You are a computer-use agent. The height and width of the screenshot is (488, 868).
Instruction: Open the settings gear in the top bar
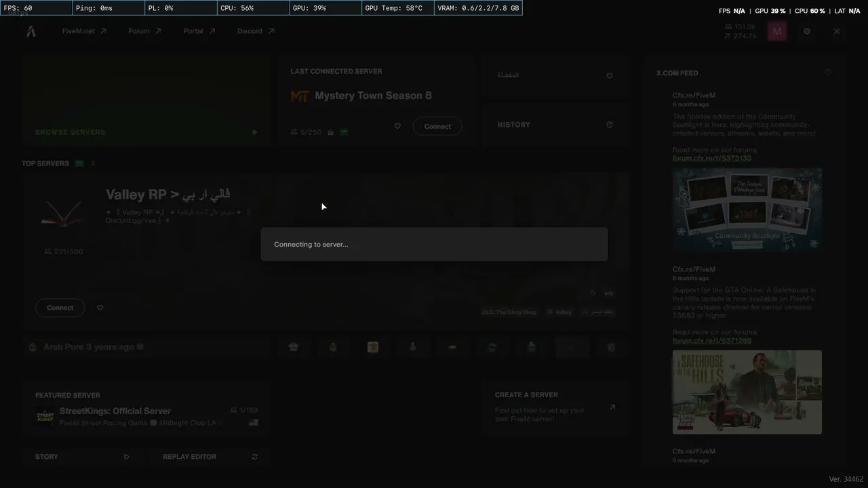coord(807,31)
